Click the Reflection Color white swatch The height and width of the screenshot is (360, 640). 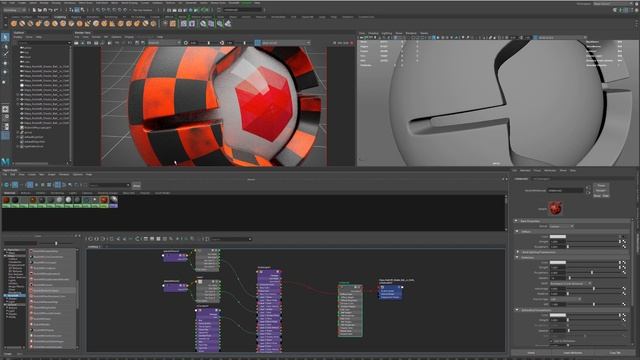[558, 262]
